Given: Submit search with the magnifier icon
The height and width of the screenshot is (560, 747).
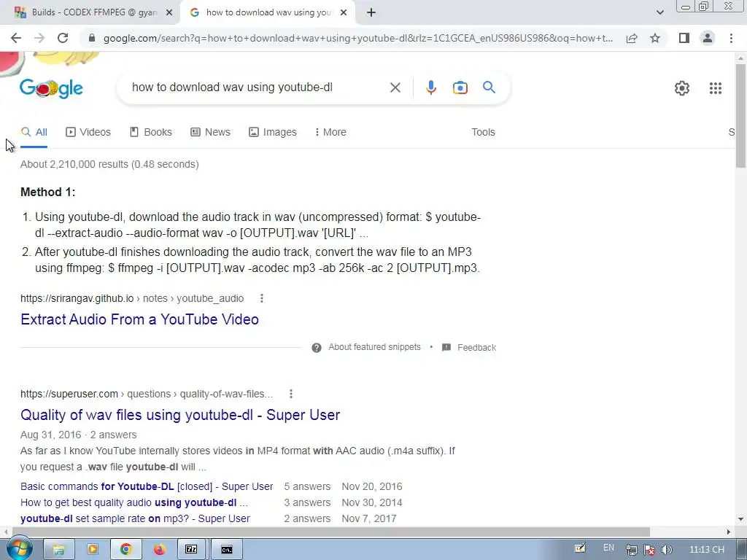Looking at the screenshot, I should click(x=489, y=87).
